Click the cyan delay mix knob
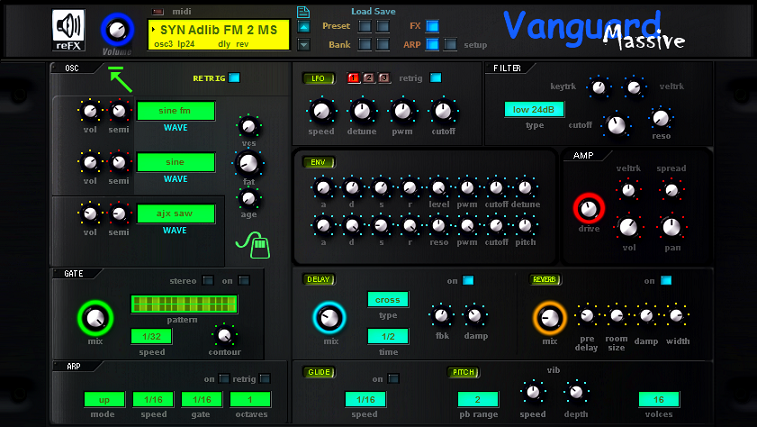The width and height of the screenshot is (757, 427). tap(330, 318)
